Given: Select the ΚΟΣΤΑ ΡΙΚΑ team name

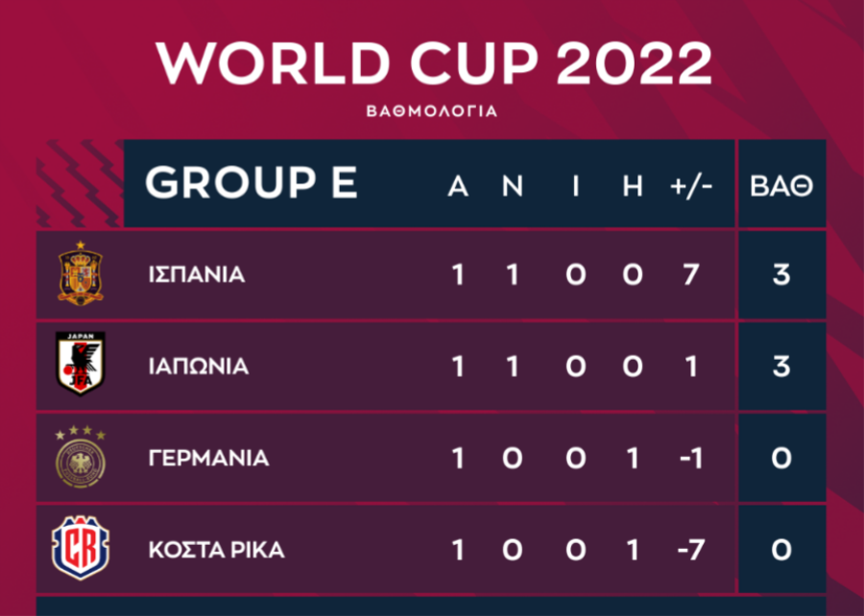Looking at the screenshot, I should click(217, 550).
